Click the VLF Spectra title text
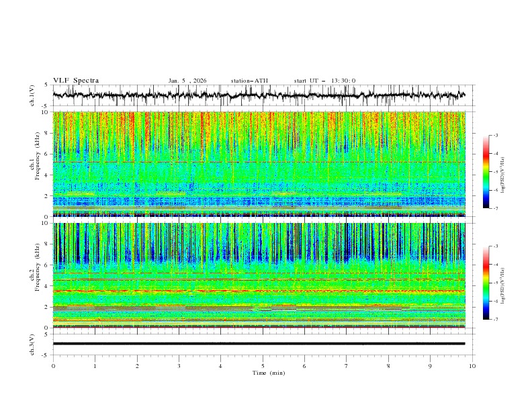The width and height of the screenshot is (532, 411). tap(76, 81)
